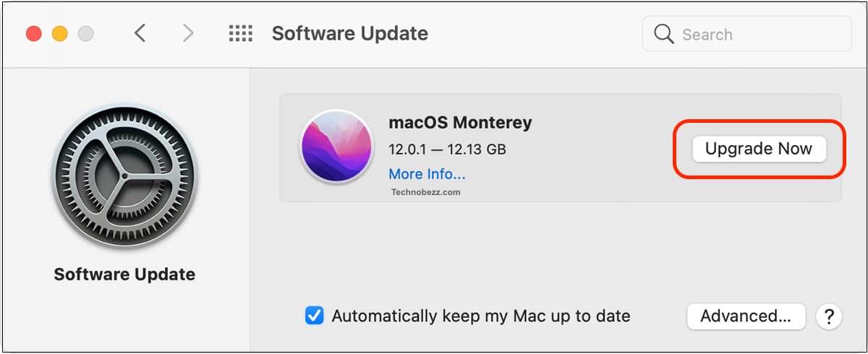Click the large Software Update gear icon
The height and width of the screenshot is (354, 868).
(124, 177)
